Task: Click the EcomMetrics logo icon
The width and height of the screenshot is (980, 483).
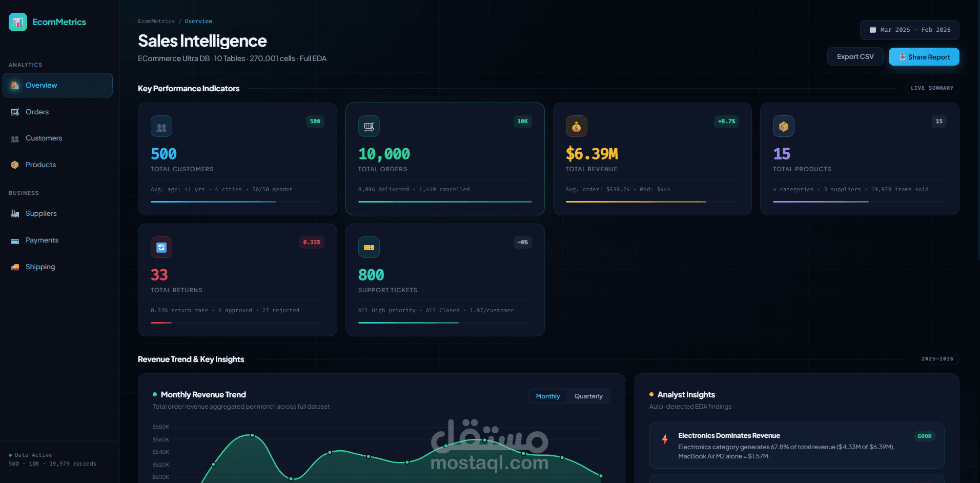Action: 18,22
